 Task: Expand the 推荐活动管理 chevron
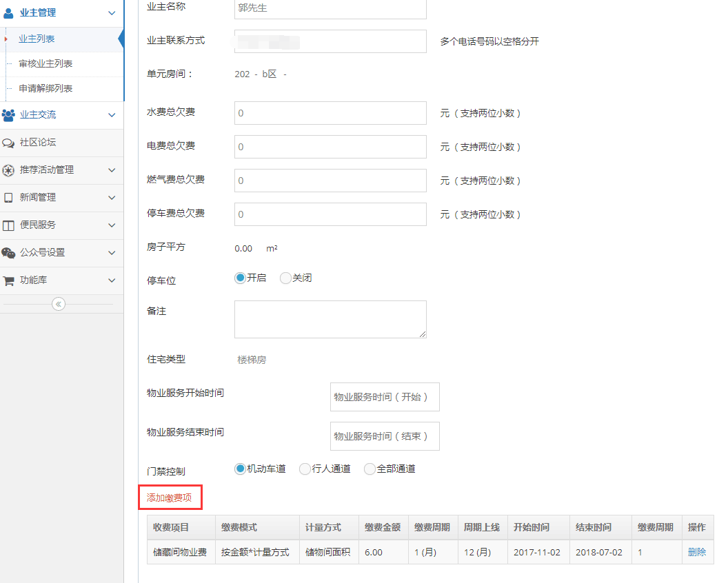pyautogui.click(x=112, y=170)
